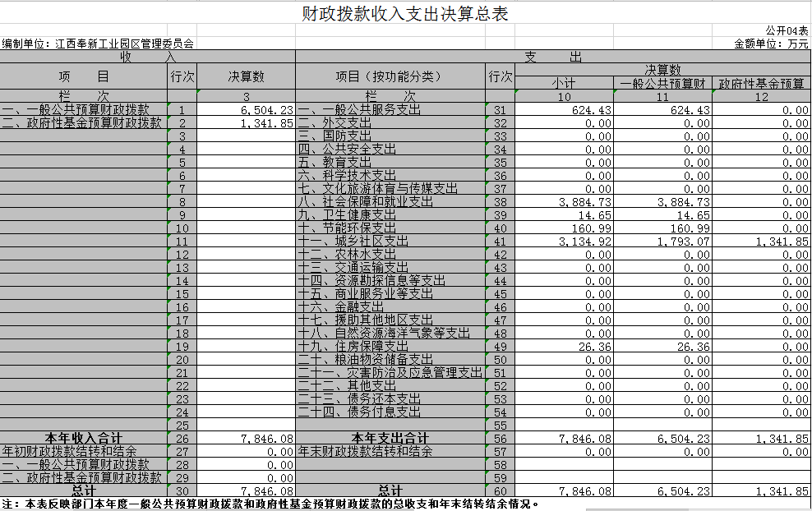Image resolution: width=812 pixels, height=511 pixels.
Task: Select the 政府性基金预算 column header
Action: [x=761, y=84]
